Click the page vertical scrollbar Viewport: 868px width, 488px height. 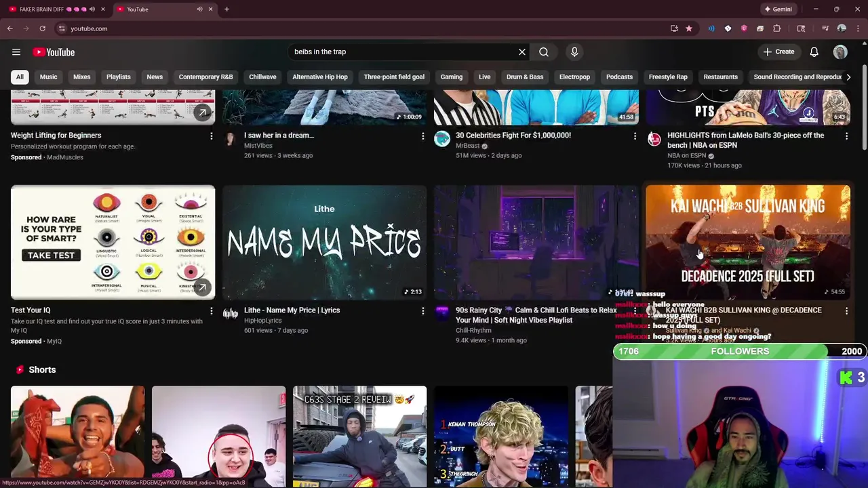click(865, 108)
